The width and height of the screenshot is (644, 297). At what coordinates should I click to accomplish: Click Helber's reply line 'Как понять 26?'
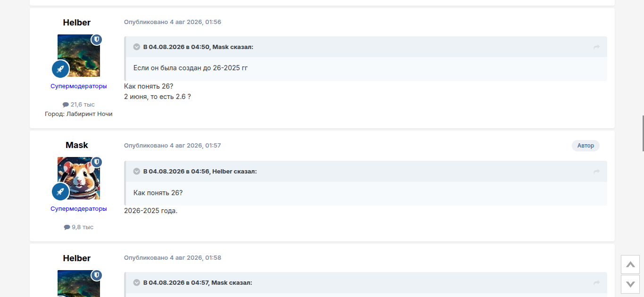pyautogui.click(x=149, y=86)
